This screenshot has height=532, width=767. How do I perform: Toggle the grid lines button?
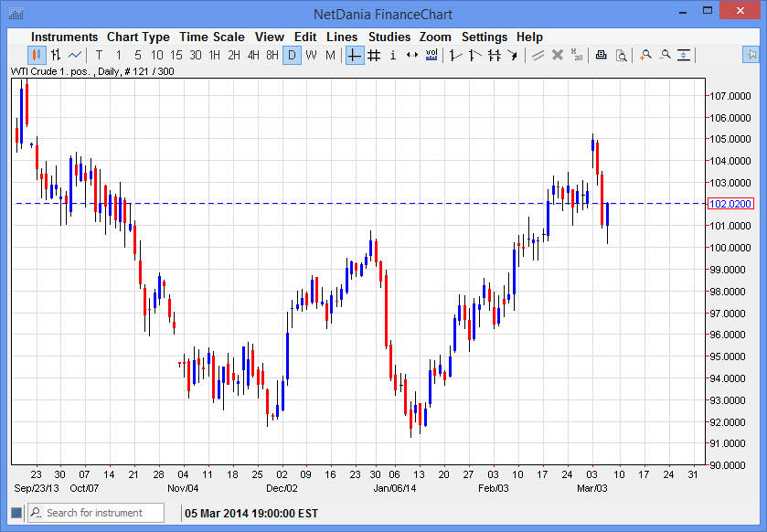374,55
